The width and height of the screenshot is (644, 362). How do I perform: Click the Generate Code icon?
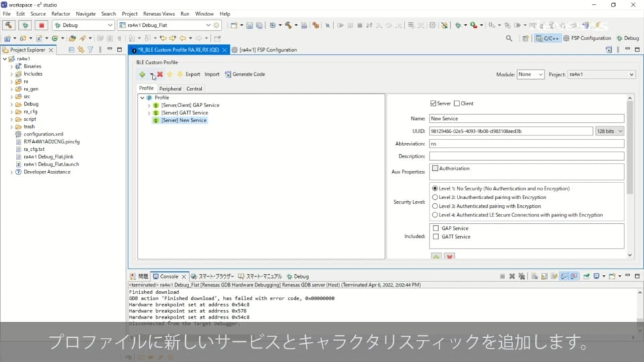228,74
